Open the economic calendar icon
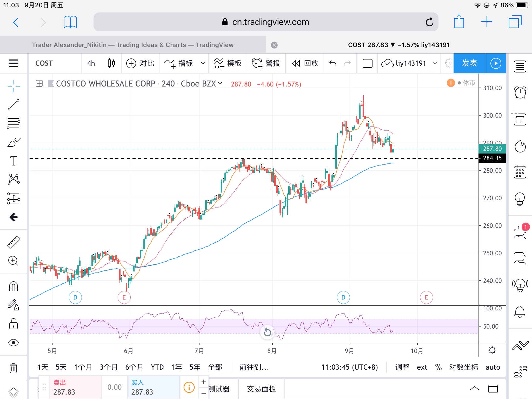Viewport: 532px width, 399px height. pos(520,172)
